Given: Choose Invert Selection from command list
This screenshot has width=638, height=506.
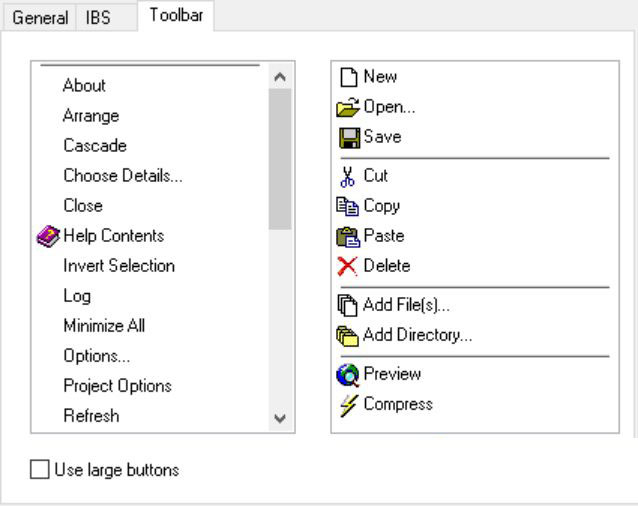Looking at the screenshot, I should click(118, 266).
